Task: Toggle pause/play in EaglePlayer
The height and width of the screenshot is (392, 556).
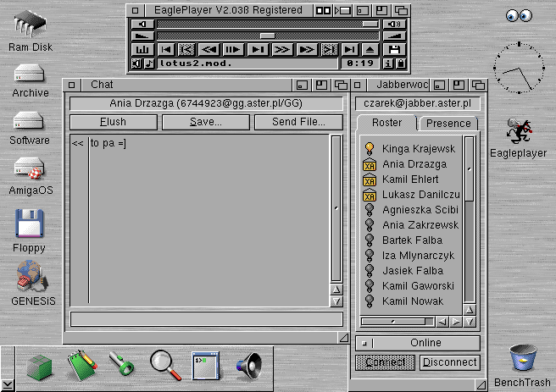Action: [x=233, y=50]
